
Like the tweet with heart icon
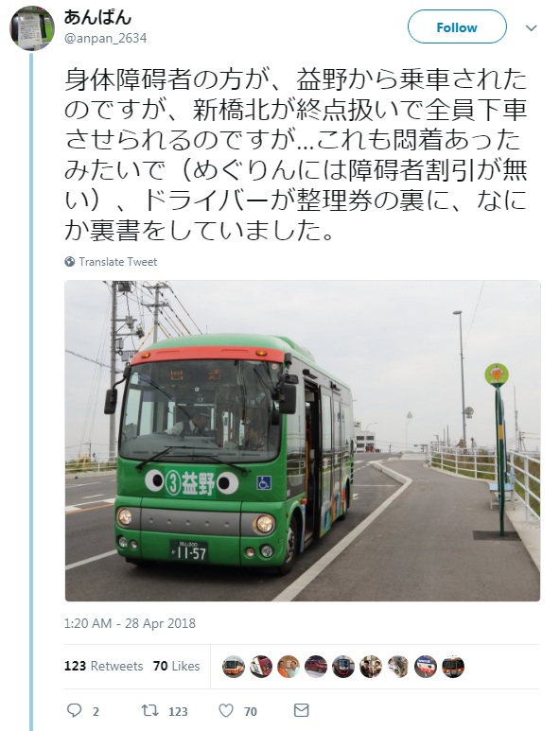coord(226,710)
